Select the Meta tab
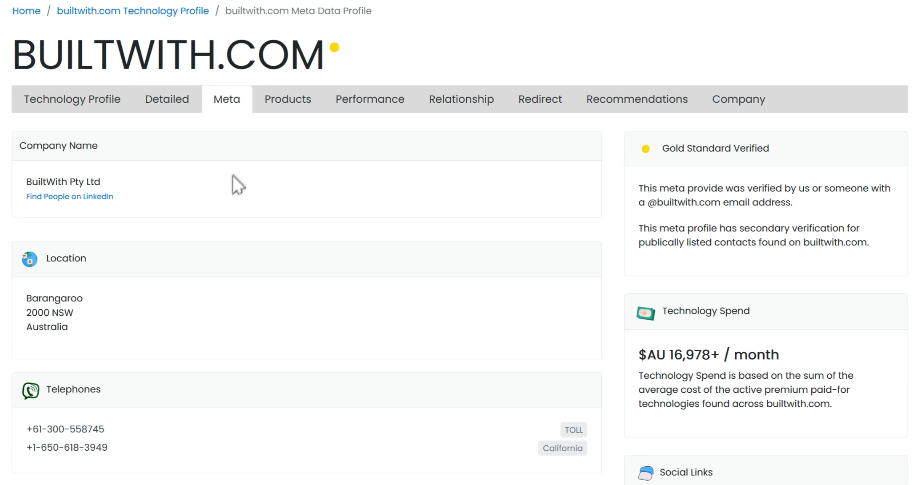 (227, 99)
